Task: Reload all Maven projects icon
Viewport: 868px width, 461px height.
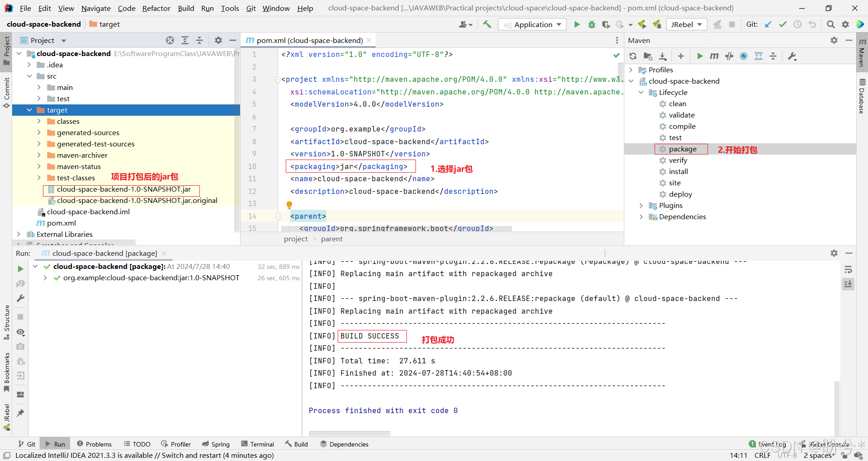Action: click(x=633, y=56)
